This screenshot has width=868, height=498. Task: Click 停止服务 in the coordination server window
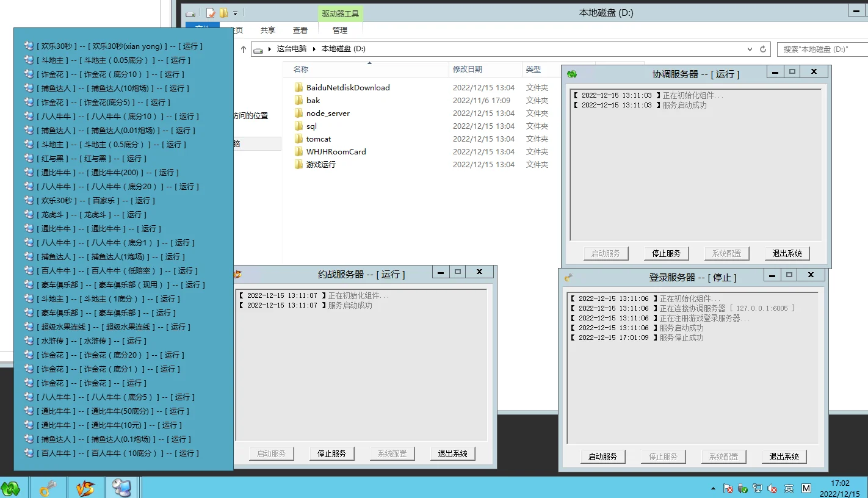pos(666,253)
